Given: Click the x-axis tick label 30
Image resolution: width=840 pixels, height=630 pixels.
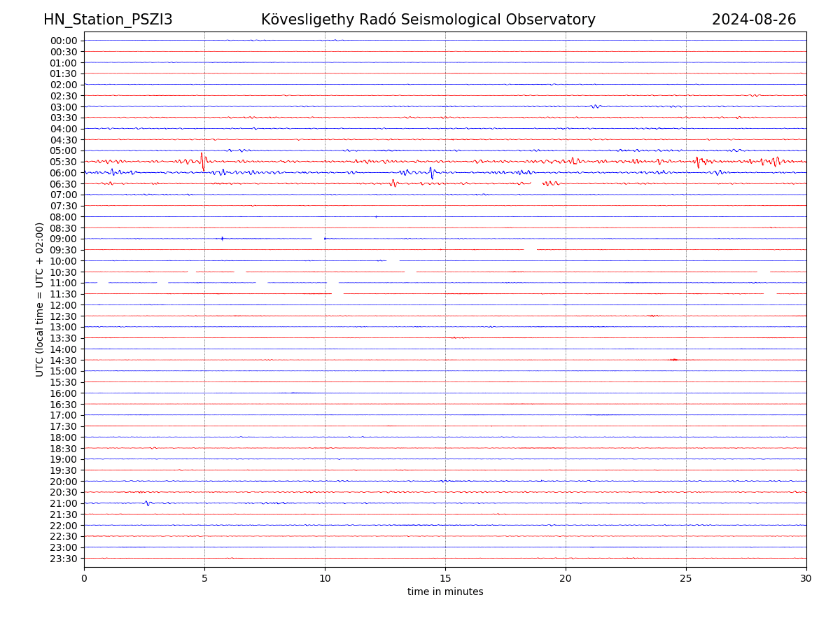Looking at the screenshot, I should click(806, 578).
